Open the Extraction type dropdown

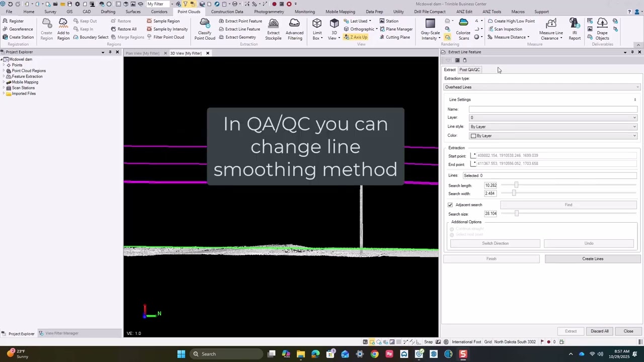click(542, 87)
